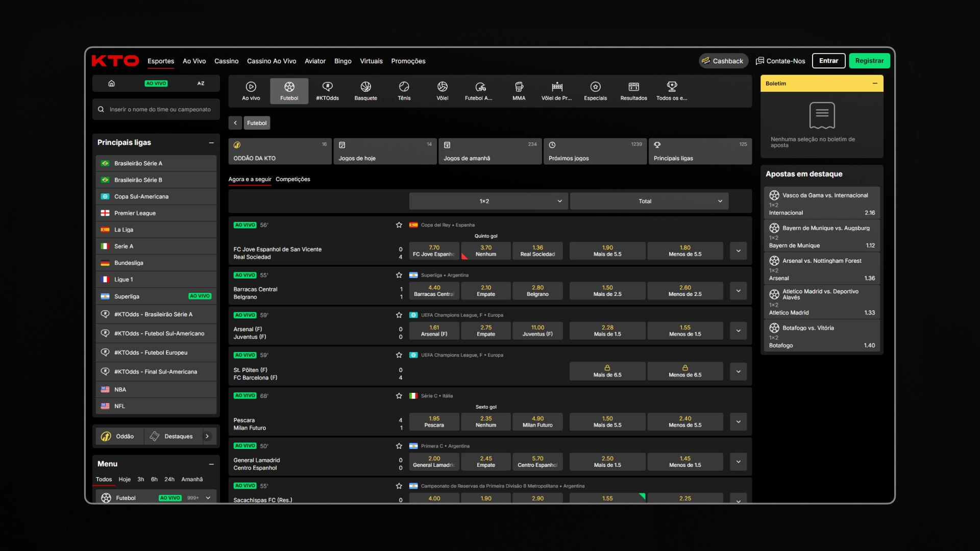This screenshot has height=551, width=980.
Task: Open the A-Z sports list icon
Action: (201, 83)
